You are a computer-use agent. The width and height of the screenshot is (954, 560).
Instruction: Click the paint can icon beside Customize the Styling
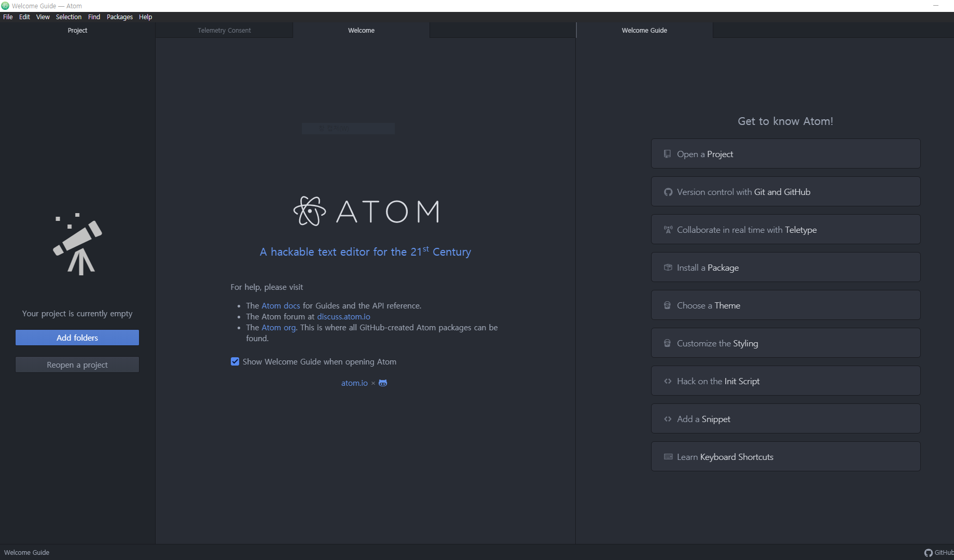pos(668,343)
